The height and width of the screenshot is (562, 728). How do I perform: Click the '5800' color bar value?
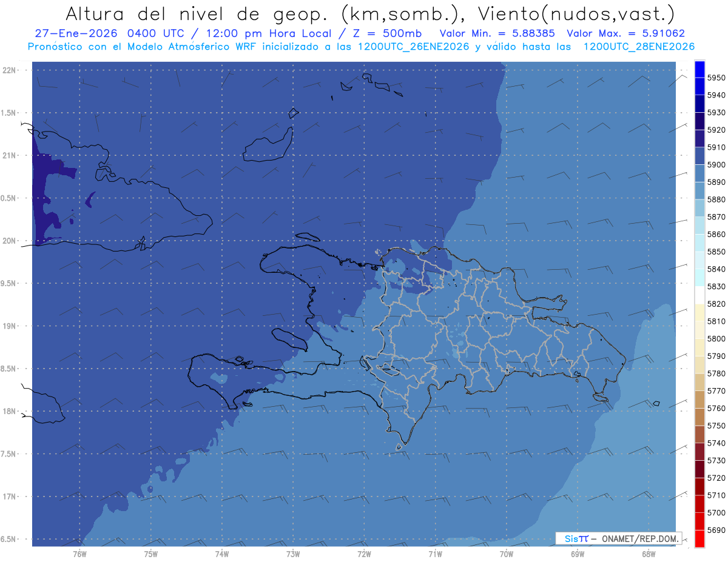pyautogui.click(x=716, y=339)
